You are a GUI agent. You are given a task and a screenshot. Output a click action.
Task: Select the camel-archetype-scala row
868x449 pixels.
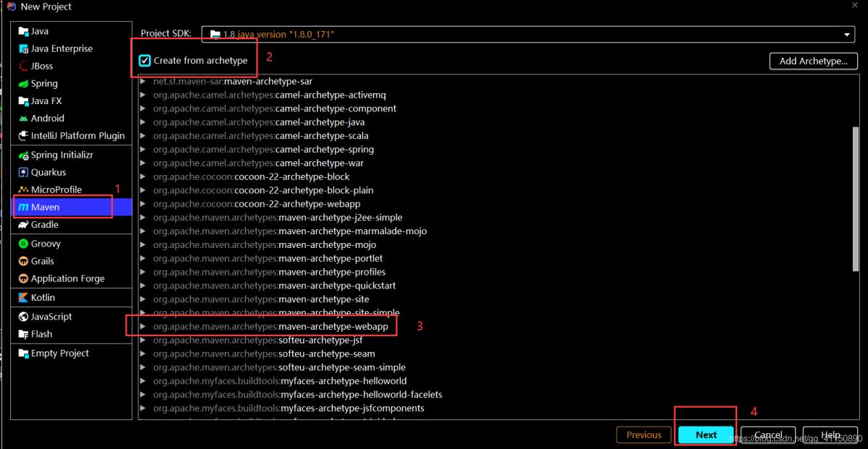[496, 136]
